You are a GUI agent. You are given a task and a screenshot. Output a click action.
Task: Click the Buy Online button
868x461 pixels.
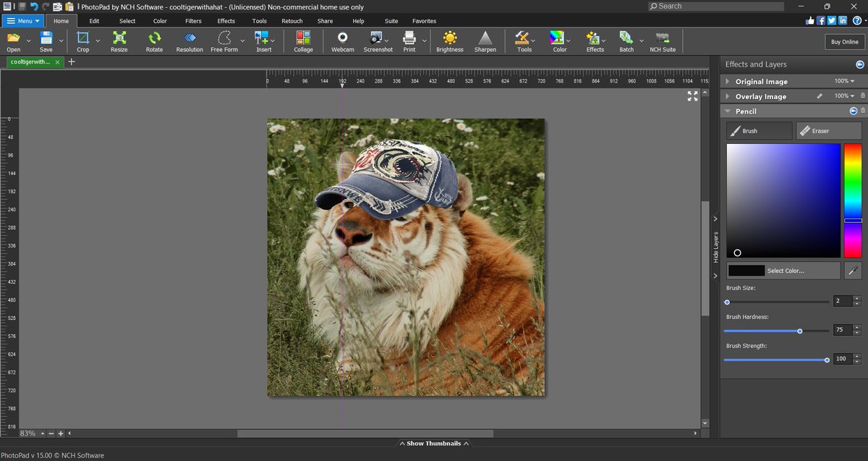tap(843, 41)
